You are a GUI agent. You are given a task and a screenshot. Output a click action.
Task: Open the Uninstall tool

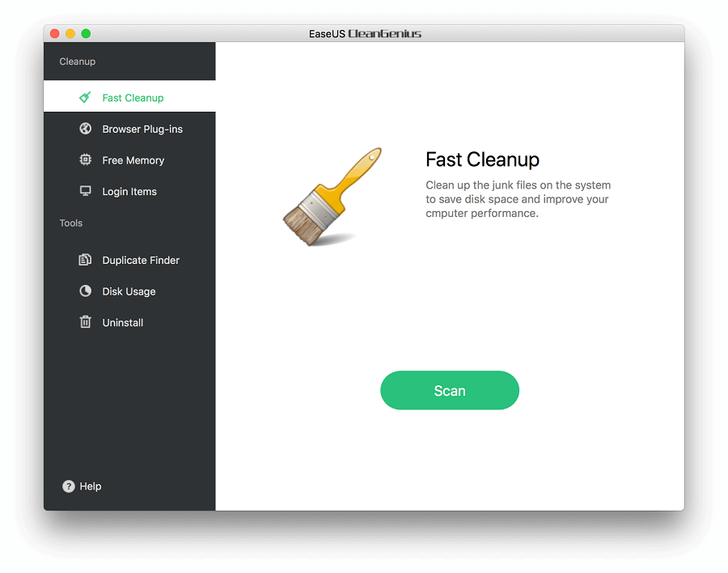click(129, 323)
